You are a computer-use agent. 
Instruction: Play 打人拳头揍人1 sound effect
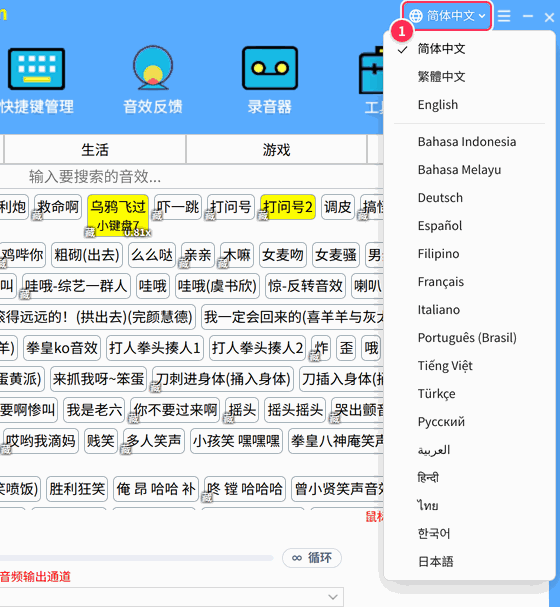pyautogui.click(x=155, y=348)
